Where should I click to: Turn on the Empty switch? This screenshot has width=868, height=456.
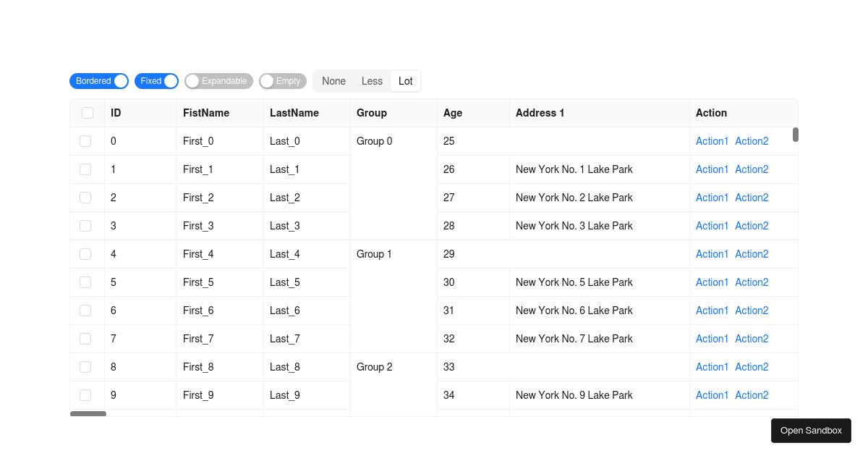(x=282, y=81)
